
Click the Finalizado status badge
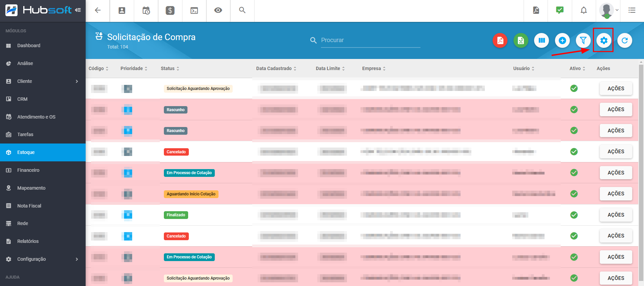(x=176, y=215)
